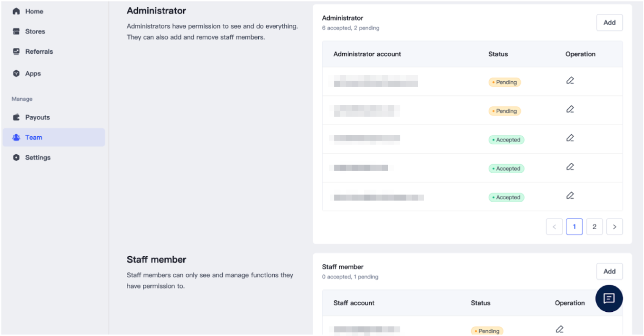Edit the last accepted administrator row

click(570, 196)
